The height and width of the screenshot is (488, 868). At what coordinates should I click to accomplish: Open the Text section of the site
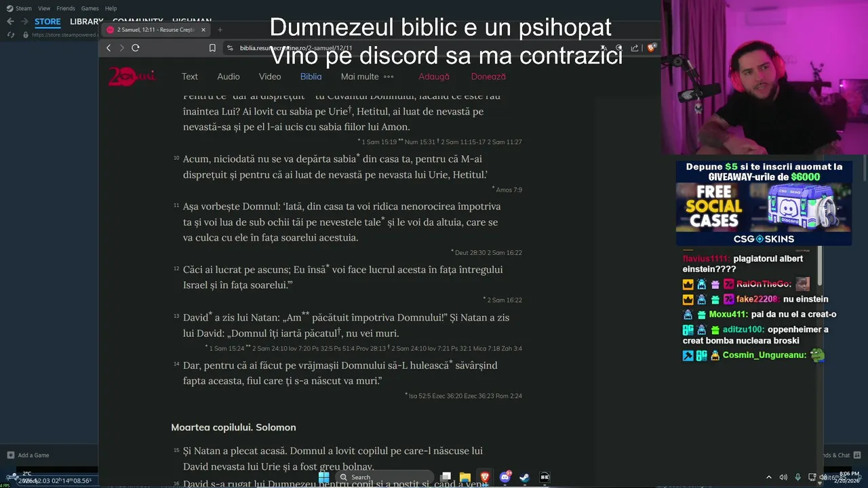point(190,77)
